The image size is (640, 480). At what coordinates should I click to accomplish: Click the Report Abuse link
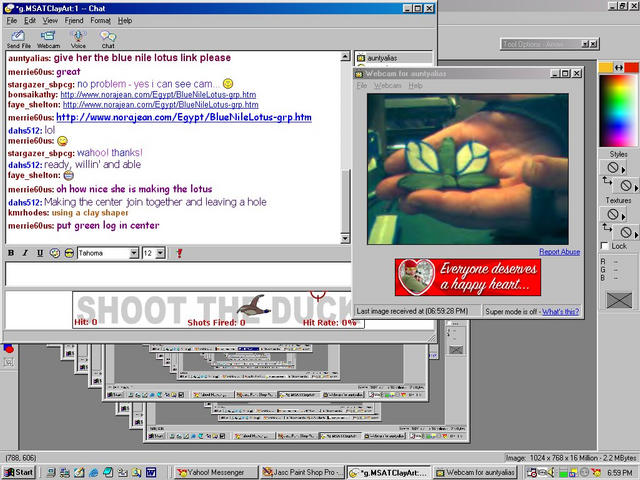point(560,252)
